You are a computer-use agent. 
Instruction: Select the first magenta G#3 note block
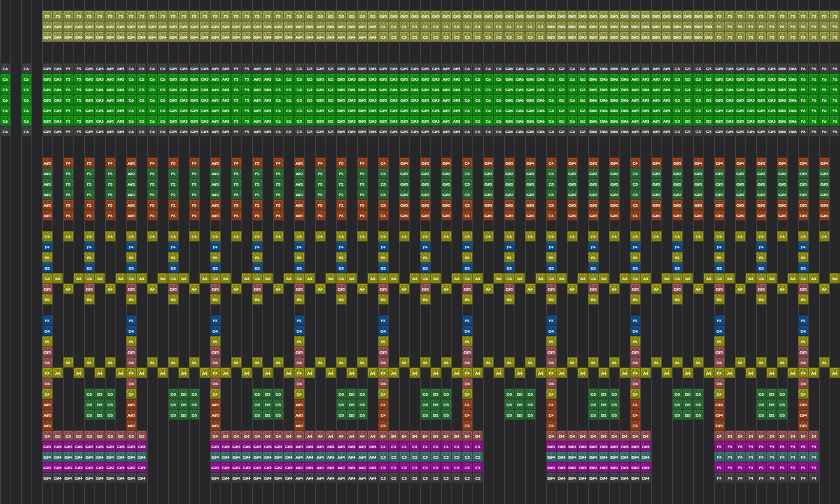click(47, 446)
